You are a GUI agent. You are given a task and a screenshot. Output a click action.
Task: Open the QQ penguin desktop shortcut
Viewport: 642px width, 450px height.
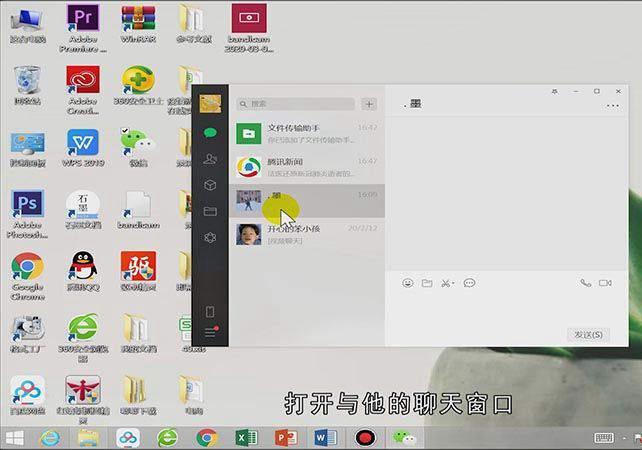(x=83, y=271)
